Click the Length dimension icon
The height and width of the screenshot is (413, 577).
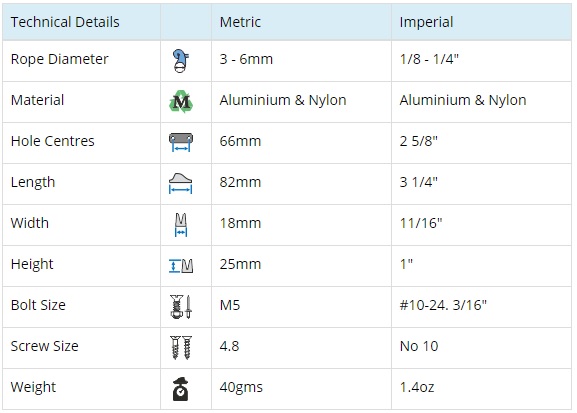(x=180, y=183)
